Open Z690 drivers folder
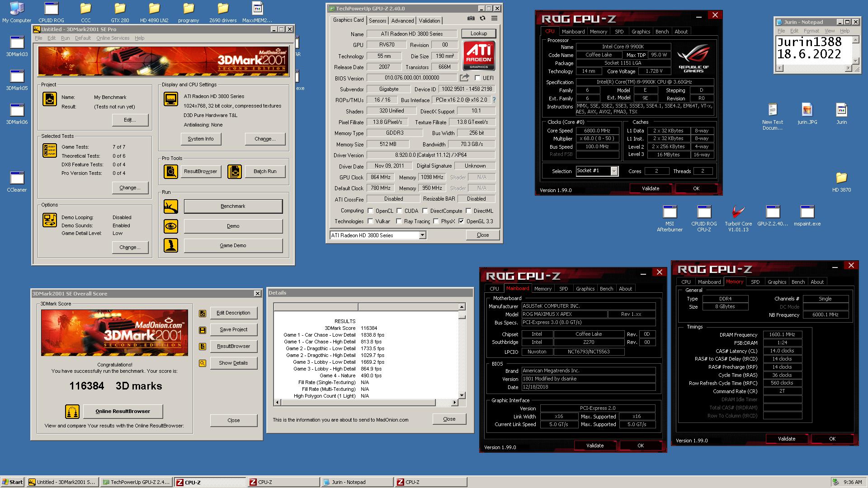Screen dimensions: 868x488 coord(223,12)
